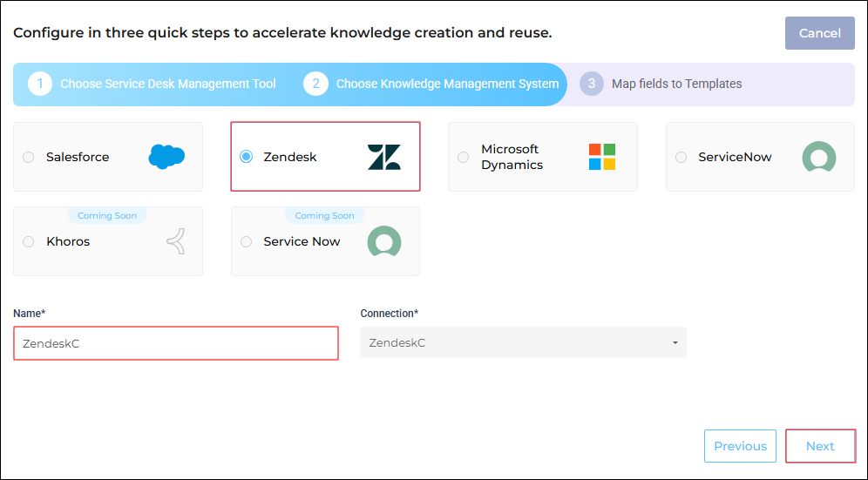Expand the Connection dropdown arrow
Viewport: 868px width, 480px height.
675,343
